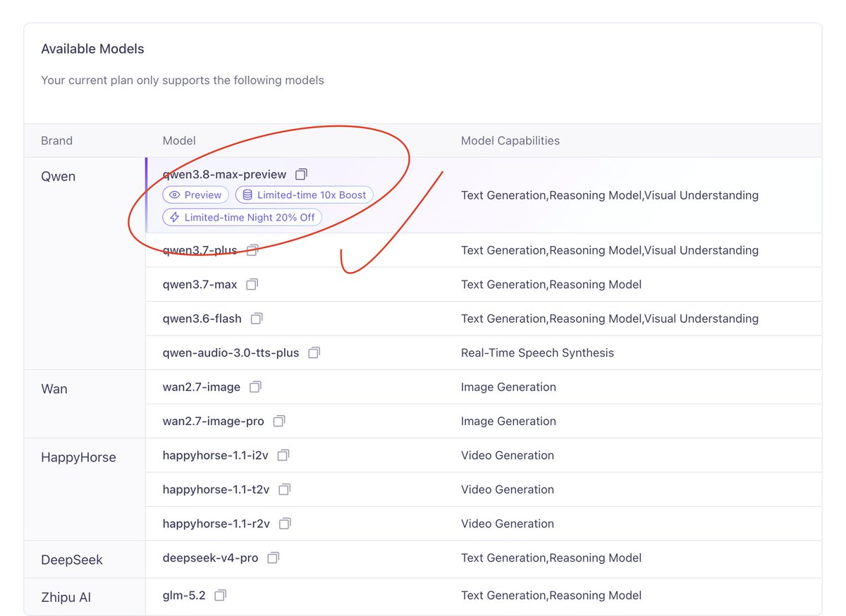Click the Model Capabilities column header

click(x=510, y=140)
